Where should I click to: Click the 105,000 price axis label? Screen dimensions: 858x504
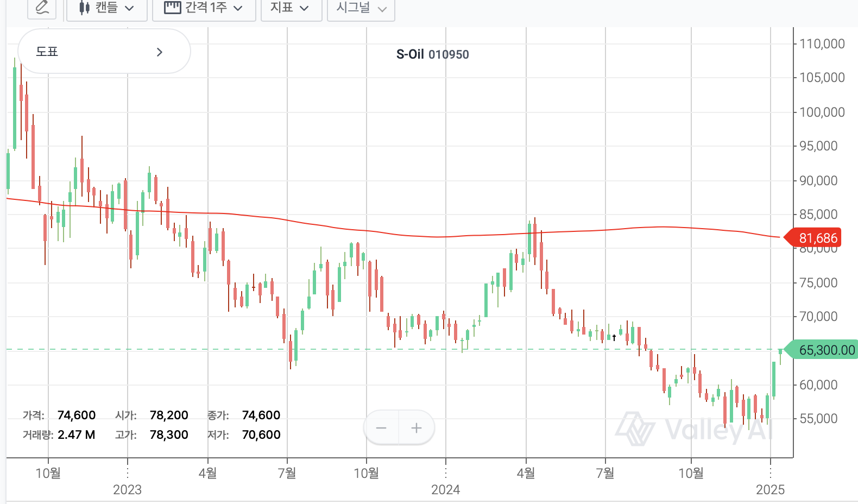822,78
